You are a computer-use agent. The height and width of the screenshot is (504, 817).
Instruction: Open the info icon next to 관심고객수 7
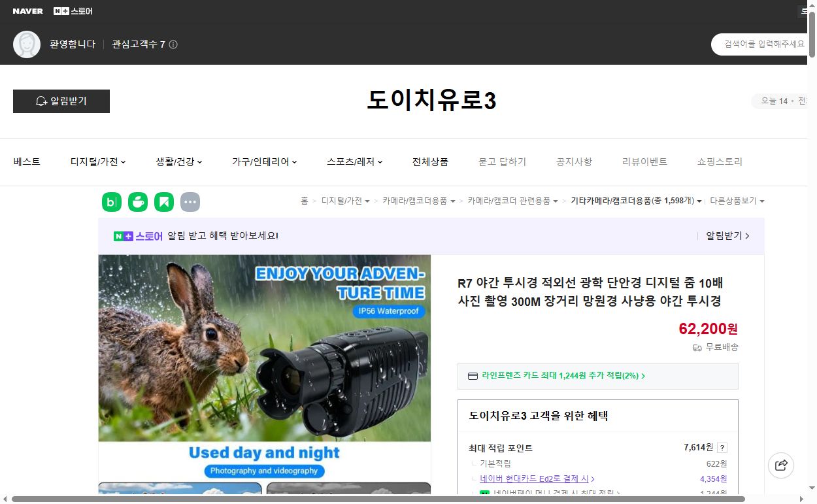pos(172,44)
